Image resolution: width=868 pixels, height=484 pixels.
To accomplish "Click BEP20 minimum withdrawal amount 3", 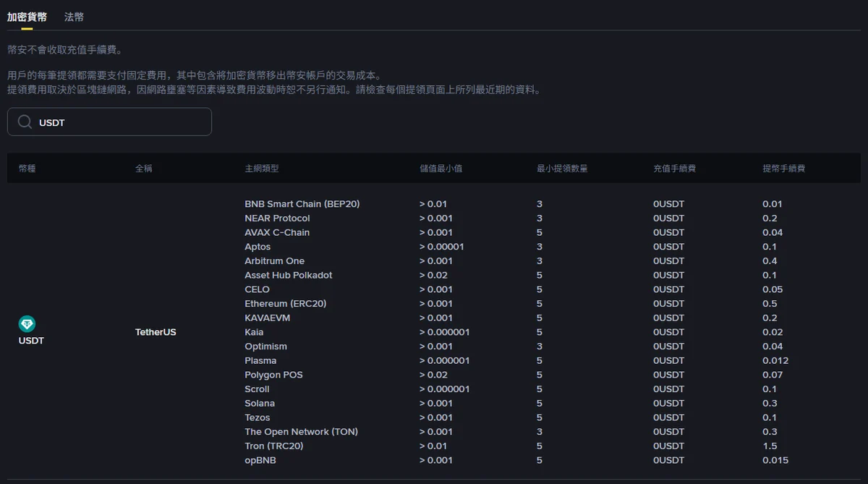I will tap(540, 204).
